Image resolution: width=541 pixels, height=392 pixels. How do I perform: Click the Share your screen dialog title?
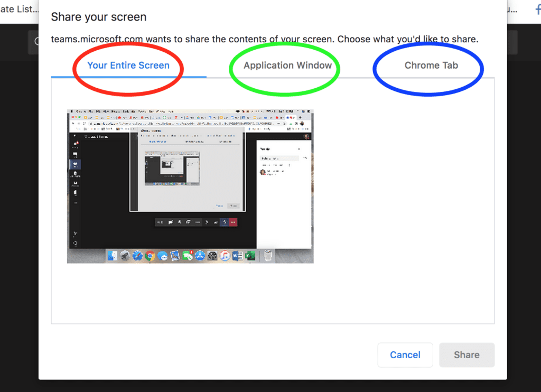point(99,16)
